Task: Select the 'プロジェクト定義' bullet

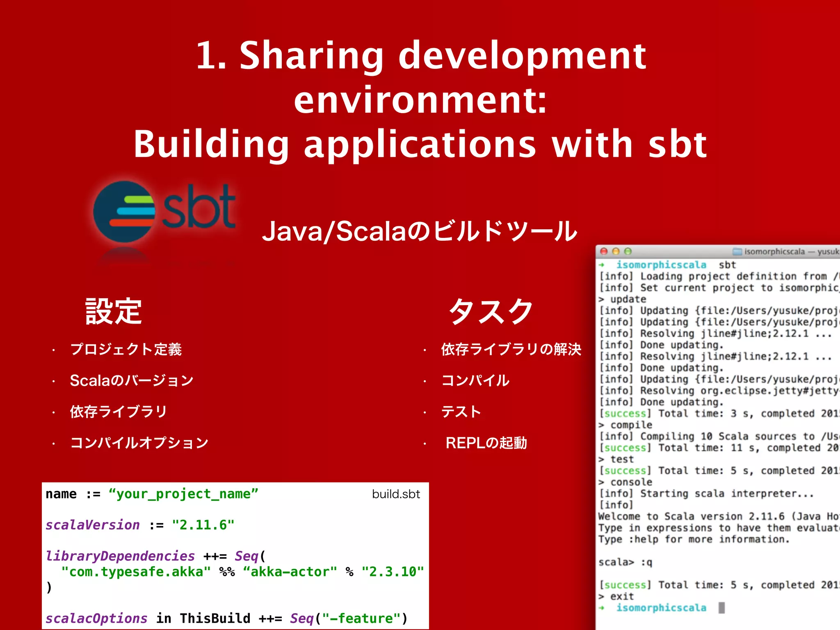Action: point(126,349)
